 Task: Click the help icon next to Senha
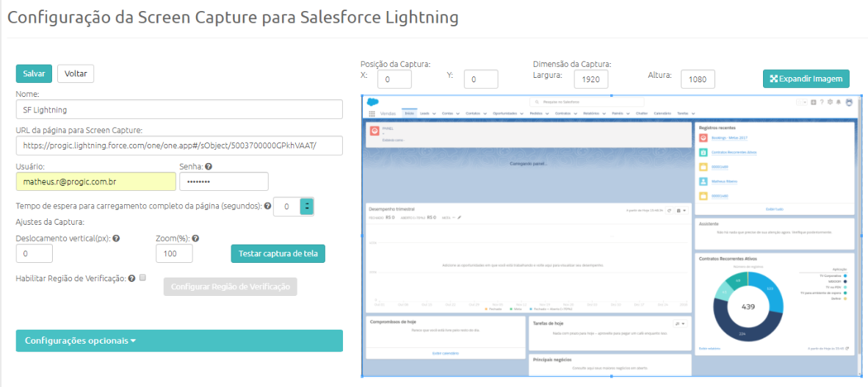tap(209, 166)
